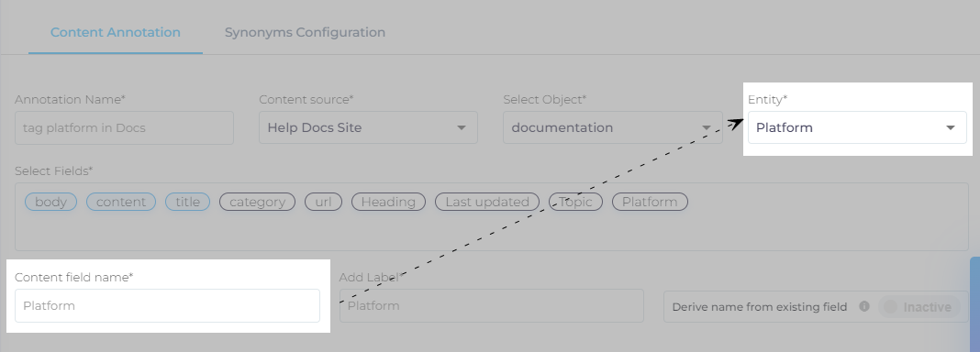Image resolution: width=980 pixels, height=352 pixels.
Task: Select the url field chip
Action: (323, 202)
